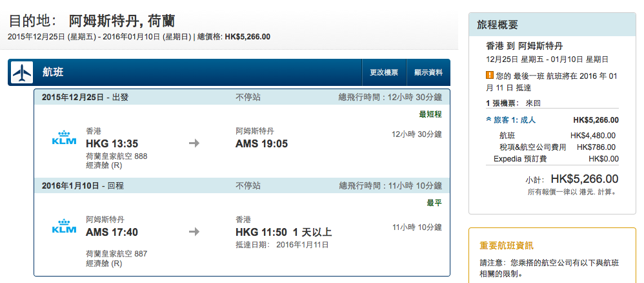644x283 pixels.
Task: Click the KLM logo on outbound flight
Action: click(x=64, y=138)
